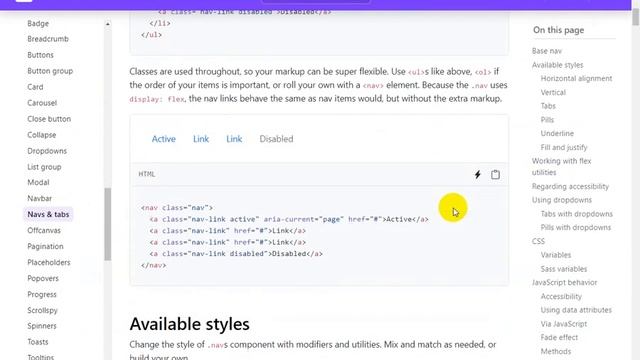Viewport: 640px width, 360px height.
Task: Jump to Tabs with dropdowns section
Action: click(x=576, y=214)
